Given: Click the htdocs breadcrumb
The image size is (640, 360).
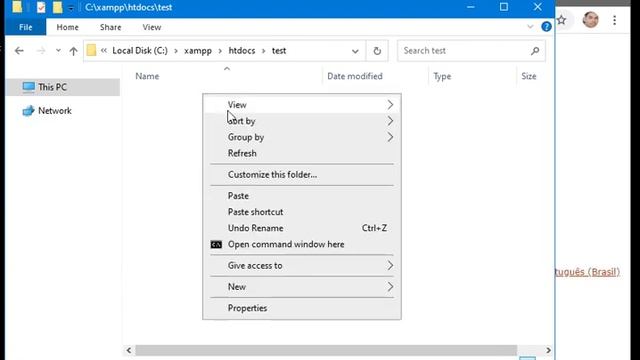Looking at the screenshot, I should click(x=242, y=51).
